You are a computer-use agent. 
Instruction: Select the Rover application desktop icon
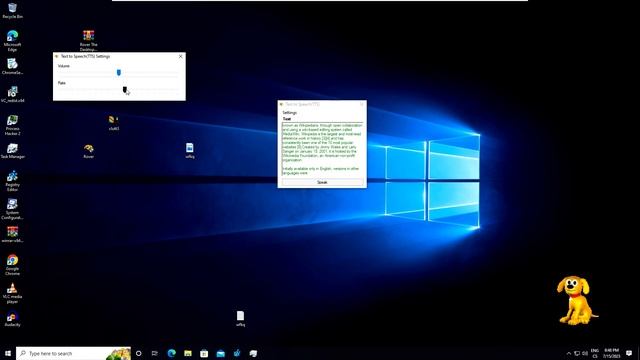click(x=89, y=151)
